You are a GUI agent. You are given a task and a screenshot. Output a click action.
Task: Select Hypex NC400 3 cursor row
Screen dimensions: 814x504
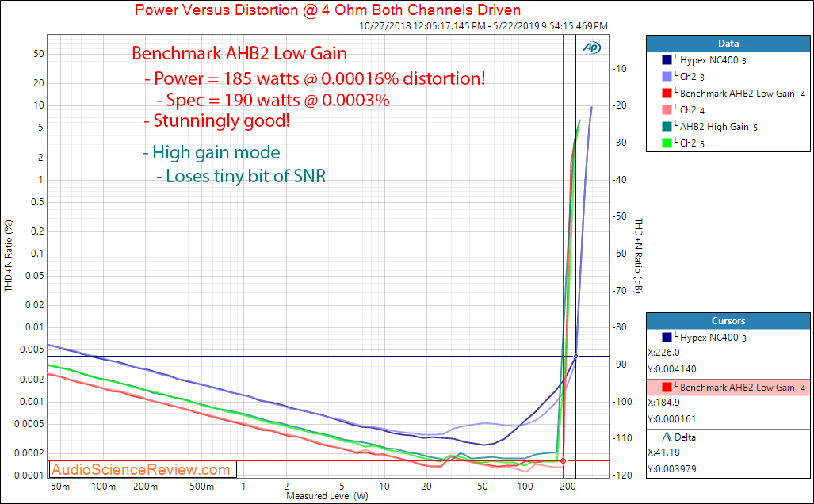coord(728,338)
